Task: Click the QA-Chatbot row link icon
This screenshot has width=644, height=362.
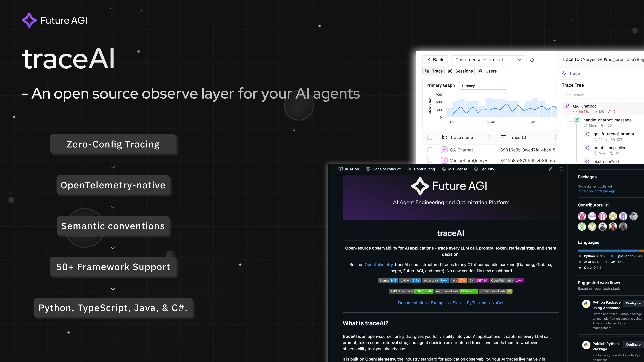Action: coord(444,150)
